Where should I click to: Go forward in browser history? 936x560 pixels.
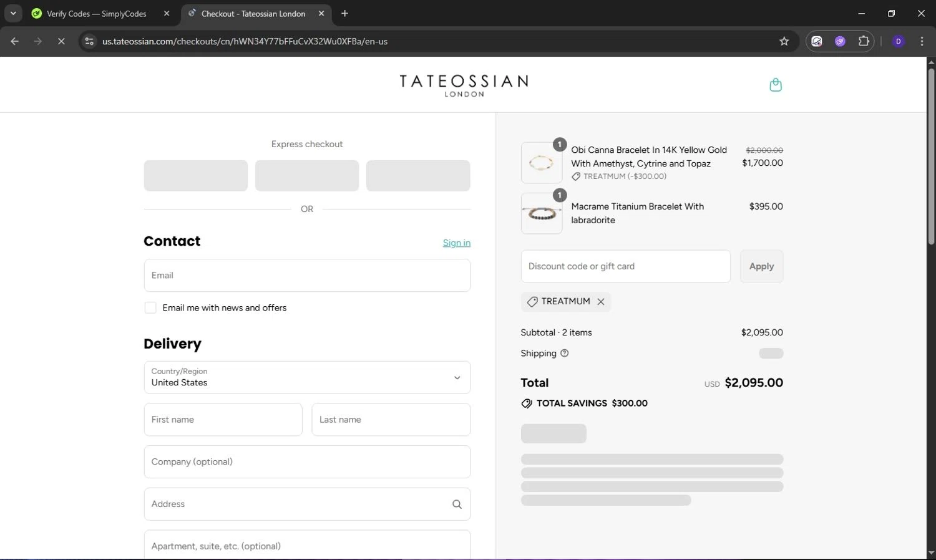click(x=38, y=41)
